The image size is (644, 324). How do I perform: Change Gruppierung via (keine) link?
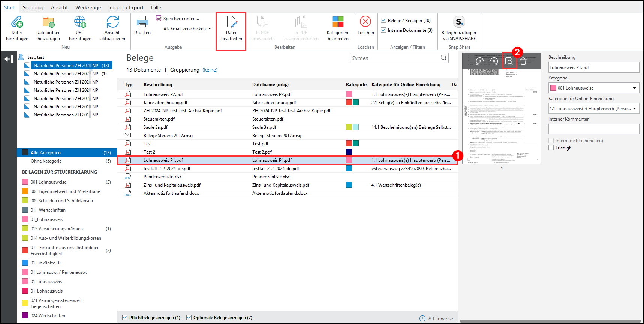(210, 70)
